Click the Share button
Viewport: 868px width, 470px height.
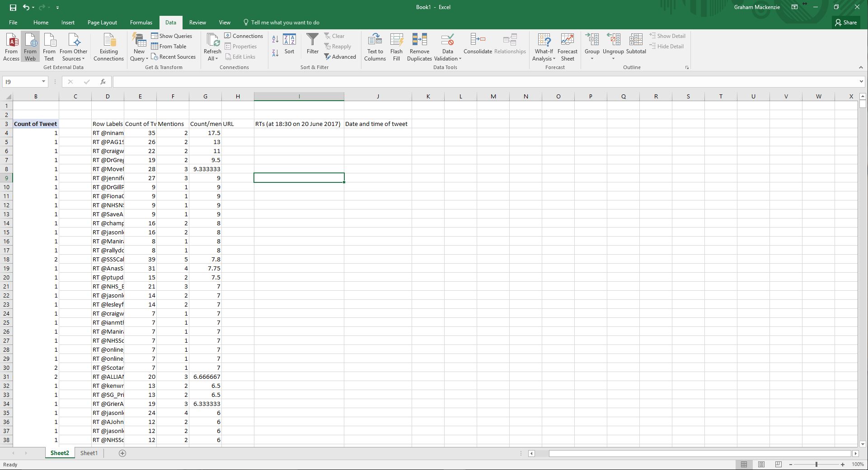tap(845, 23)
